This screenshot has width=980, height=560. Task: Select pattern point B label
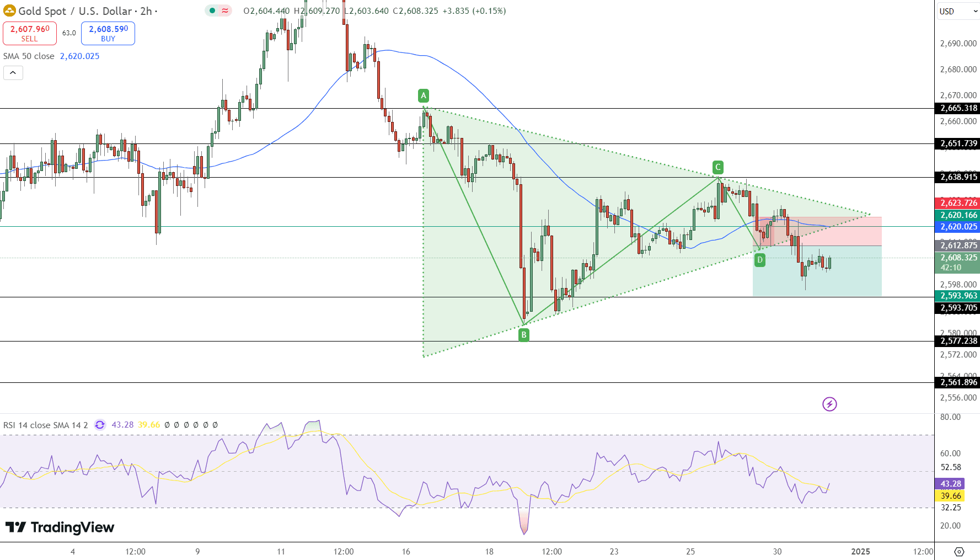pos(523,334)
